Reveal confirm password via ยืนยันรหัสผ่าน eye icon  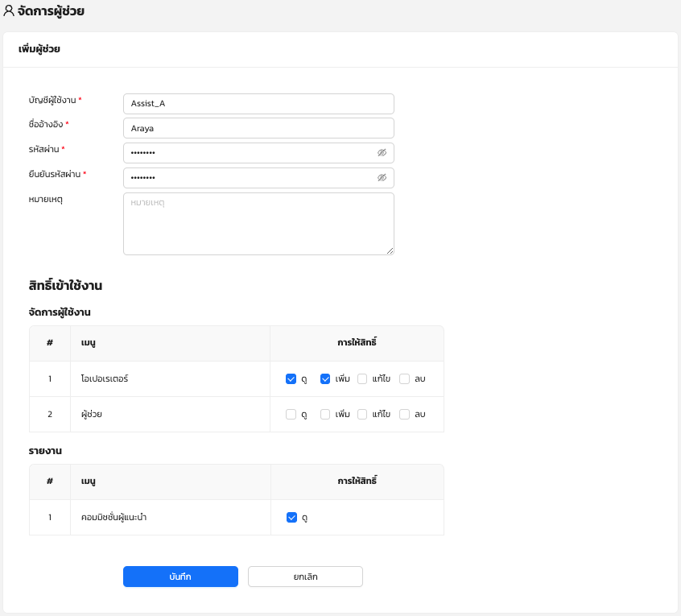tap(382, 178)
